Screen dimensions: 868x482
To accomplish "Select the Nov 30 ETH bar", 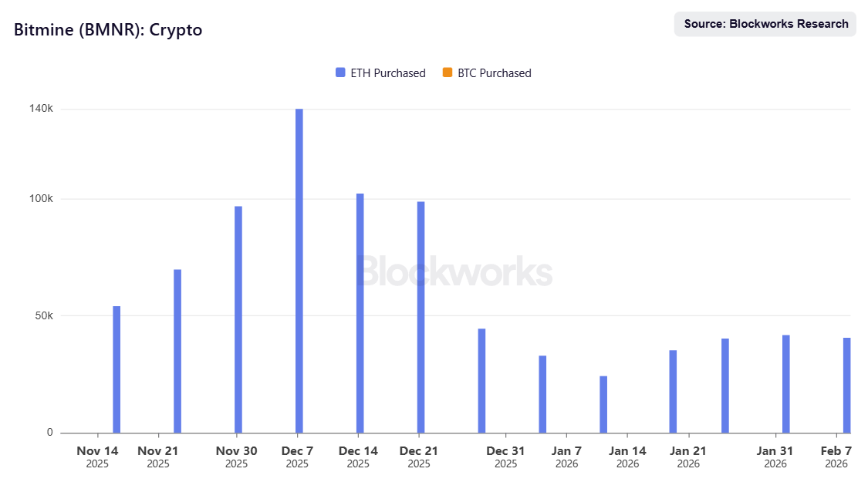I will tap(238, 319).
